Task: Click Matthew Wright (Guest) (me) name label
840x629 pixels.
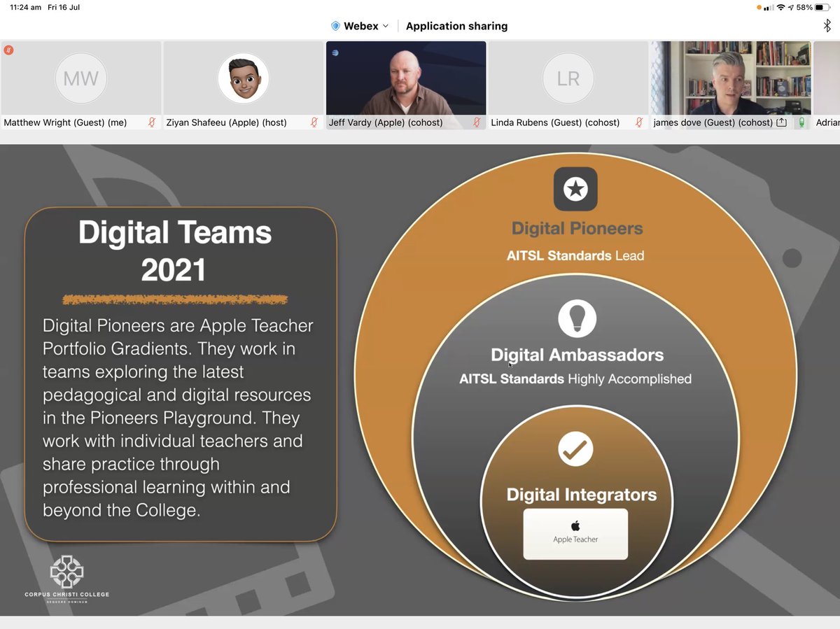Action: tap(65, 122)
